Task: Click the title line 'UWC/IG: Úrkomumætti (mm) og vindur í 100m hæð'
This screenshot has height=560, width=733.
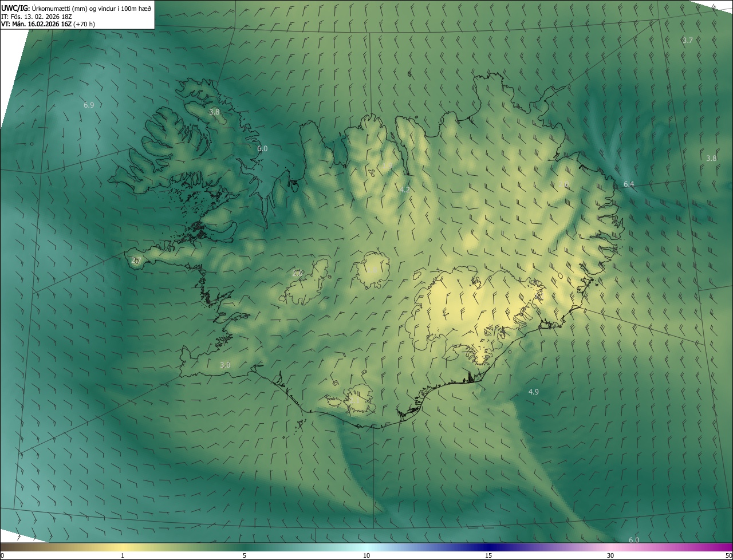Action: (76, 7)
